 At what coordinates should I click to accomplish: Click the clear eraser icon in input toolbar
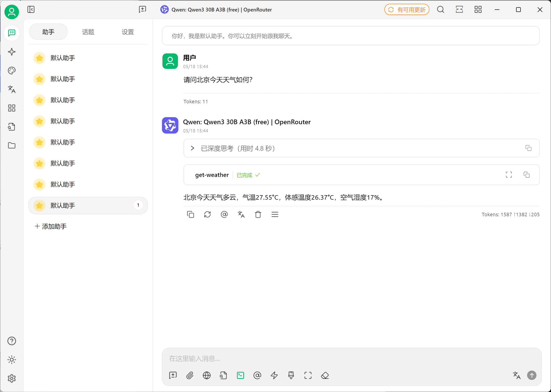325,375
